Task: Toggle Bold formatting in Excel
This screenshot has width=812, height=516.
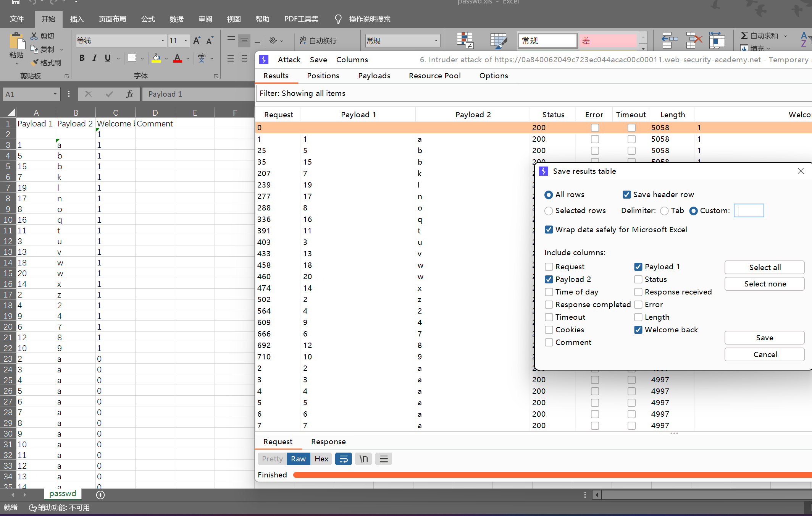Action: tap(82, 58)
